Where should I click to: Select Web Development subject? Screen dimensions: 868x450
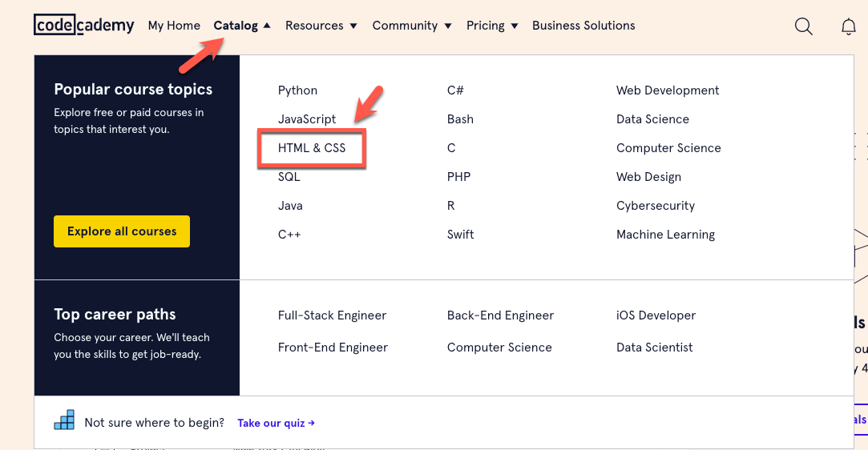tap(668, 90)
